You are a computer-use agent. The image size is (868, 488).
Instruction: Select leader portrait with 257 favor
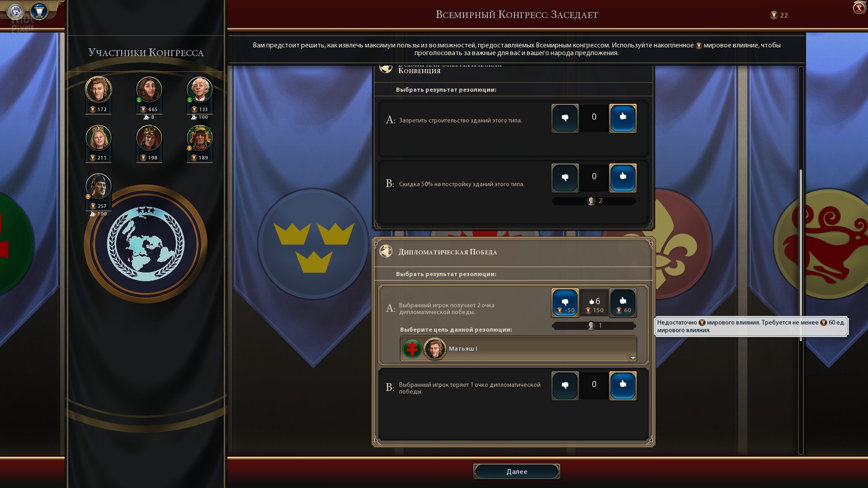click(x=98, y=187)
